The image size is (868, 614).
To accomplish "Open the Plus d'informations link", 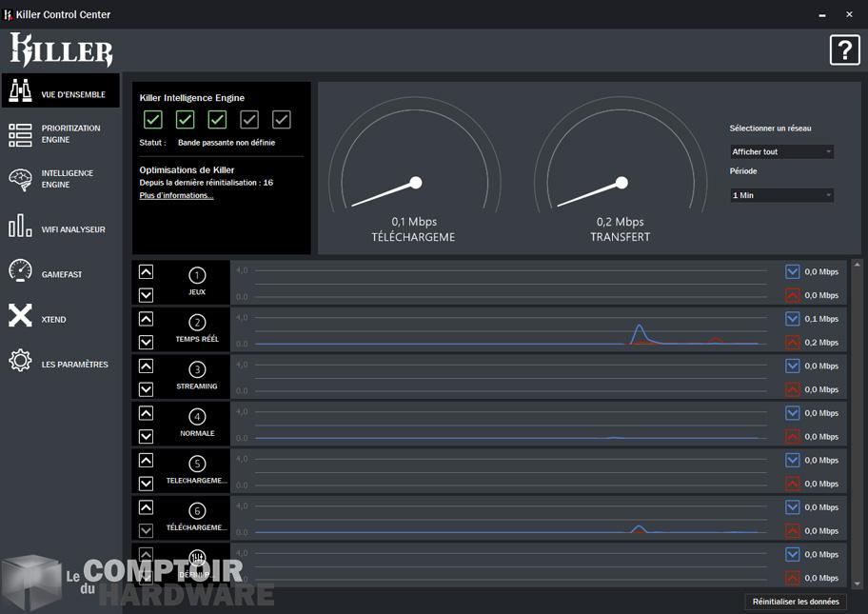I will 176,195.
